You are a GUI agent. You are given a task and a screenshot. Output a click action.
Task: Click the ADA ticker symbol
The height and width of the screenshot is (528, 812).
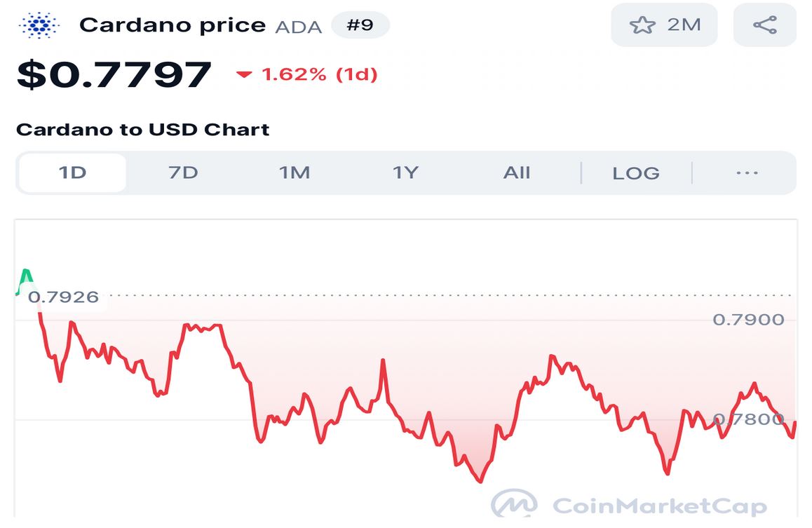(x=299, y=27)
